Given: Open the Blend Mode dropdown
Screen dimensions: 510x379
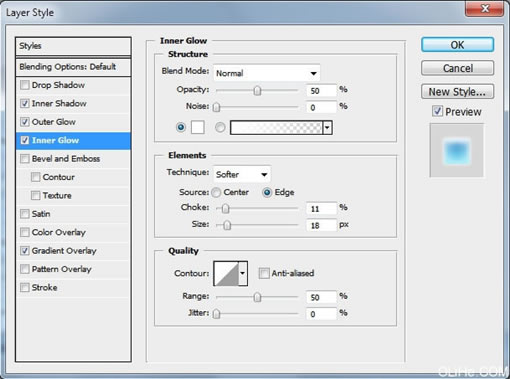Looking at the screenshot, I should point(267,73).
